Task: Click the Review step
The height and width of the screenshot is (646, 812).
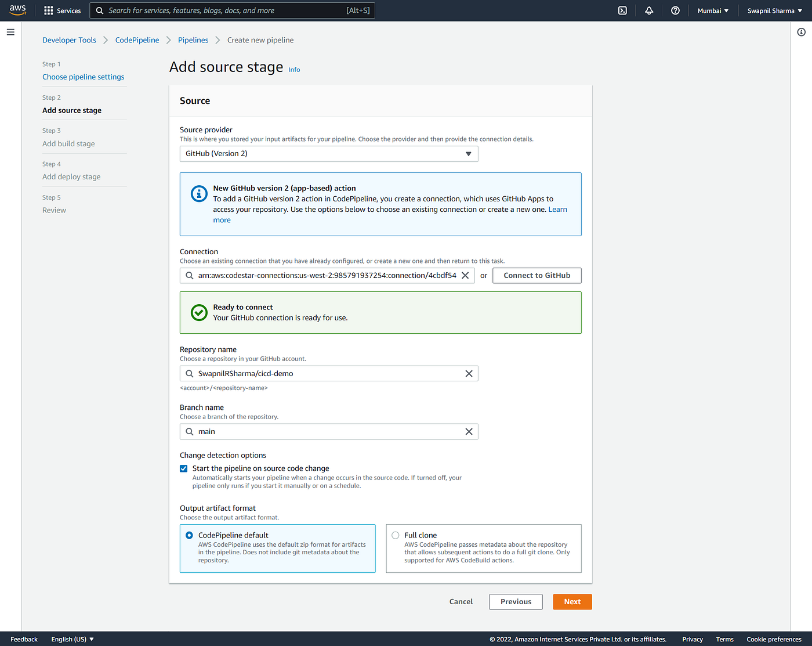Action: pos(54,210)
